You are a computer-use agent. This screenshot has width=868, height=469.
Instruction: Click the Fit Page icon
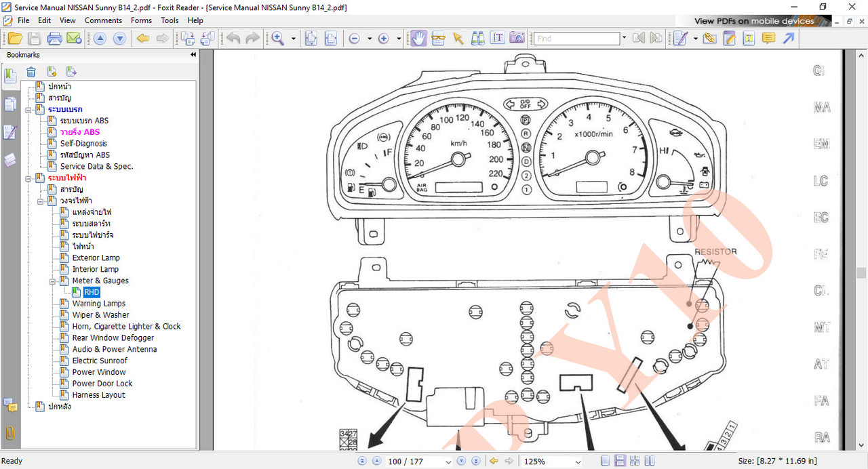(x=311, y=39)
